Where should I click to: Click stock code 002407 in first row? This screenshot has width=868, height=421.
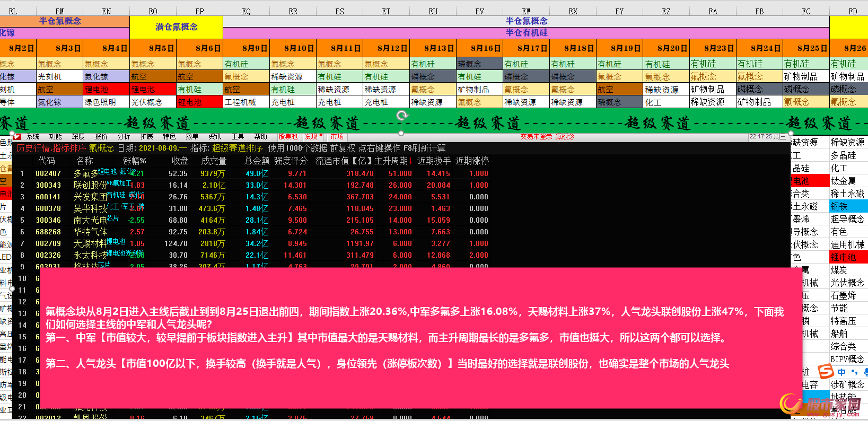tap(48, 173)
